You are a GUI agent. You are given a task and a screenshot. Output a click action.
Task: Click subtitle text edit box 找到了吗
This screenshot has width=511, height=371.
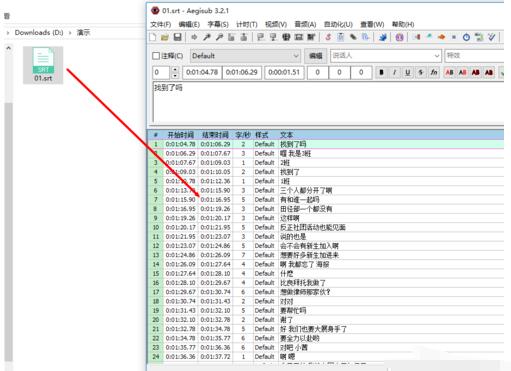pos(328,101)
